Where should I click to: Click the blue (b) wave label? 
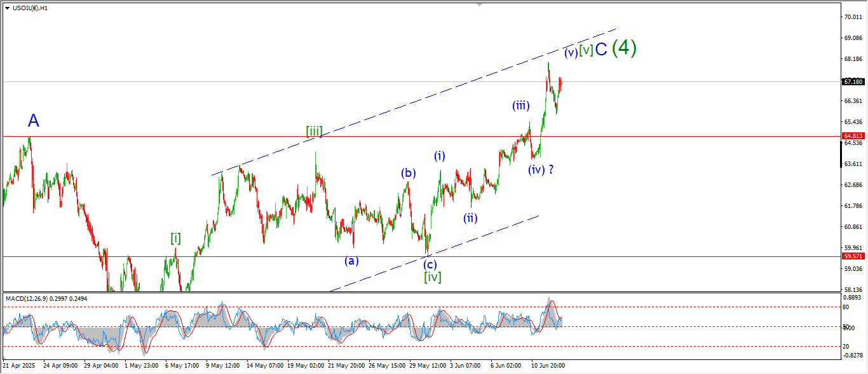[x=409, y=173]
